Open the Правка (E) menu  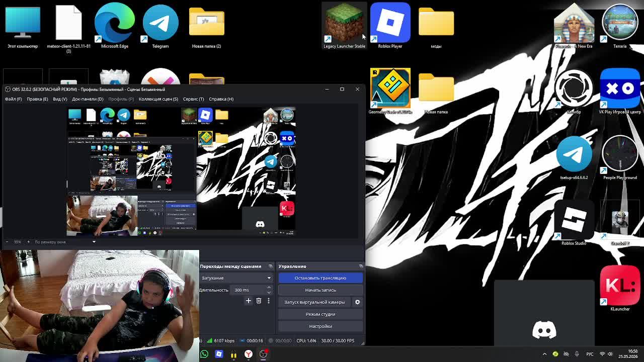click(x=37, y=99)
